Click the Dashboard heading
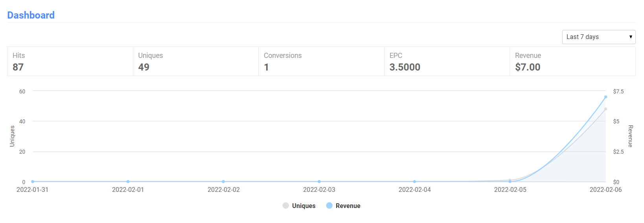Screen dimensions: 644x223 coord(31,15)
